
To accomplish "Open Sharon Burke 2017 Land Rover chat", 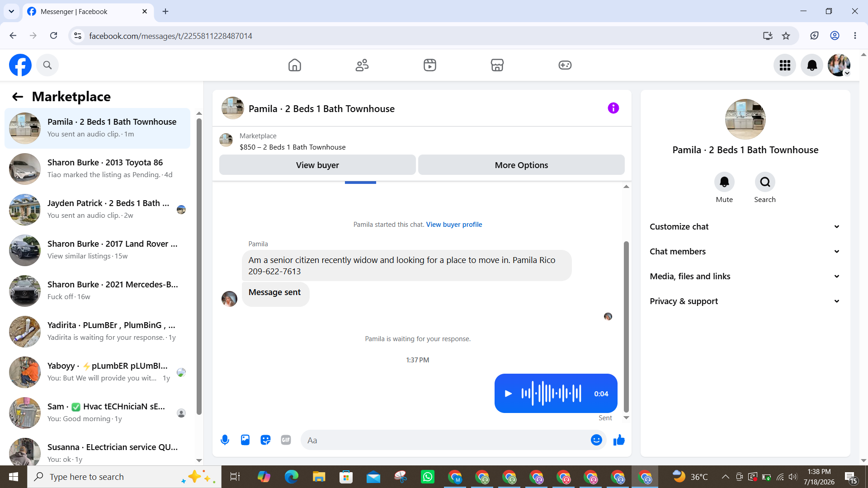I will [x=97, y=250].
